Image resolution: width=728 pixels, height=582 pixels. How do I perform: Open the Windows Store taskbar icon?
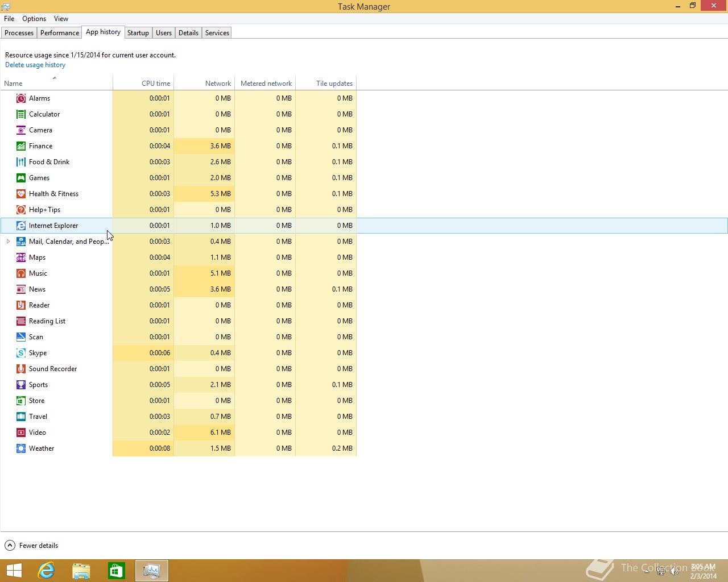tap(117, 571)
